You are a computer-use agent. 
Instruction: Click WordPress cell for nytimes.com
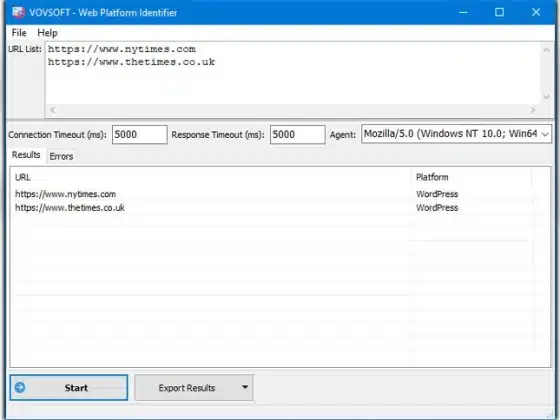(x=437, y=194)
